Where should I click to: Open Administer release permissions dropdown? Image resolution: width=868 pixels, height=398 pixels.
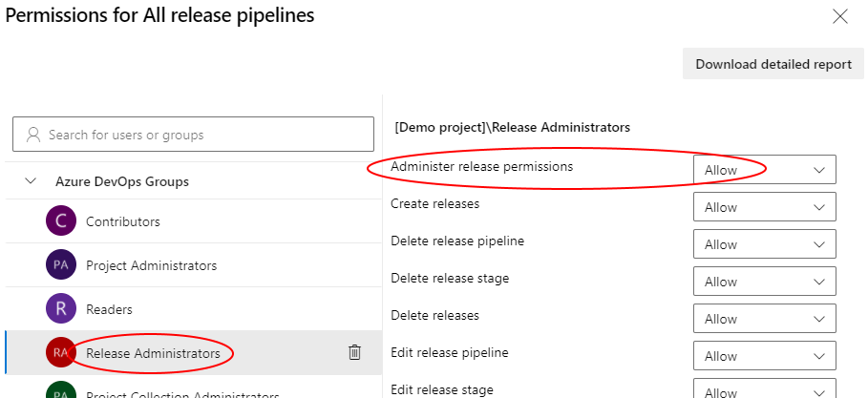[764, 170]
